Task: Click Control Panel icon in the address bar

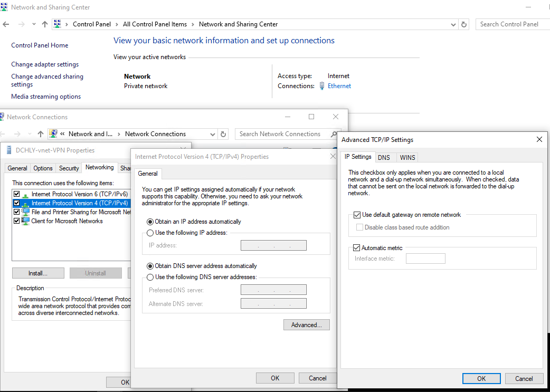Action: (x=57, y=24)
